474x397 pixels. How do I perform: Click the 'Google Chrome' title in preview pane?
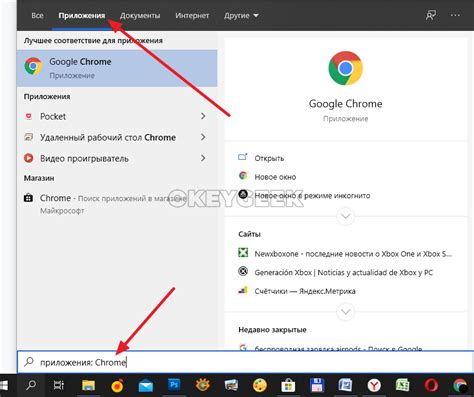coord(346,104)
